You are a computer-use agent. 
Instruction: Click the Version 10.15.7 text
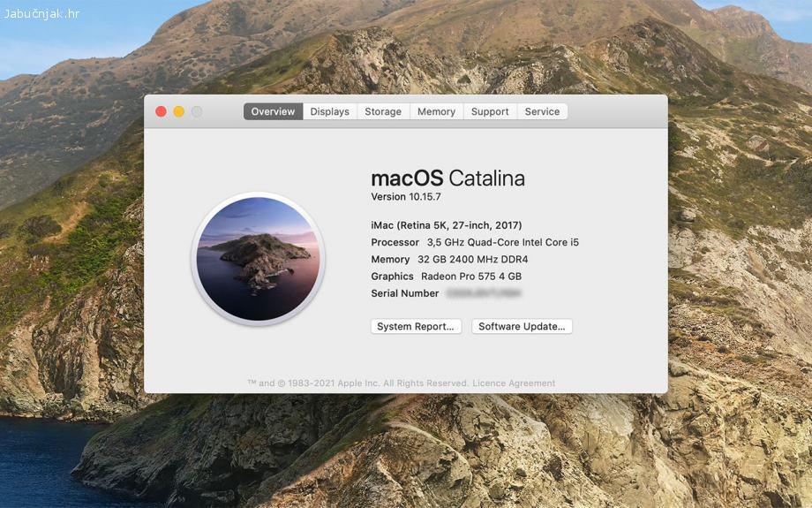point(406,196)
